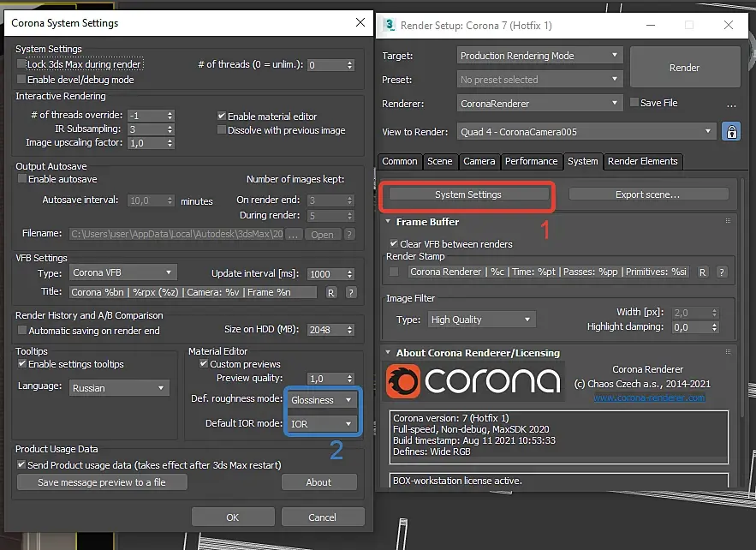This screenshot has height=550, width=756.
Task: Close the Corona System Settings dialog
Action: coord(360,22)
